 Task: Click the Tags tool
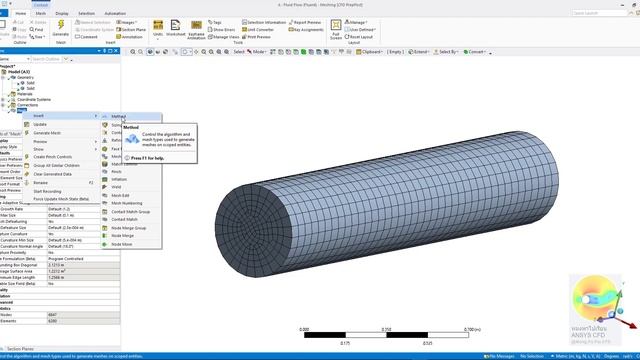(215, 22)
